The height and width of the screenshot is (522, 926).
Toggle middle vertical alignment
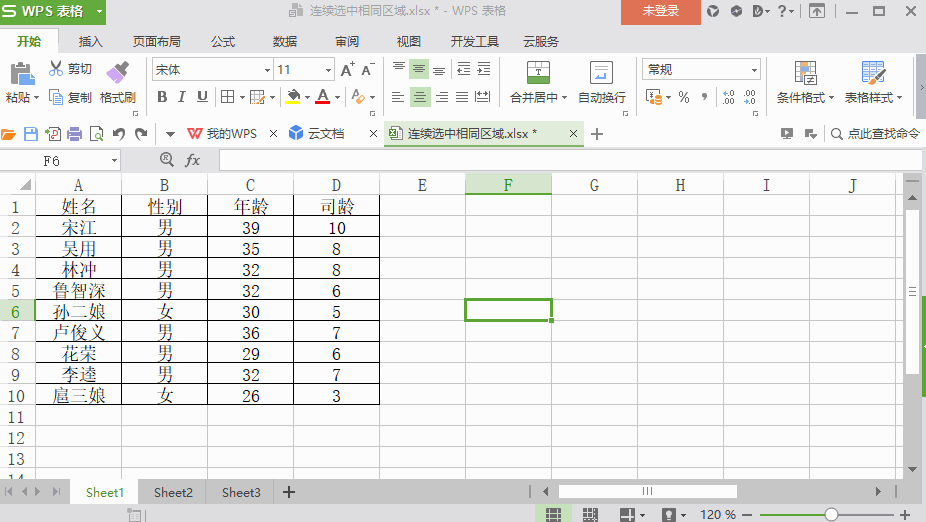pyautogui.click(x=419, y=69)
